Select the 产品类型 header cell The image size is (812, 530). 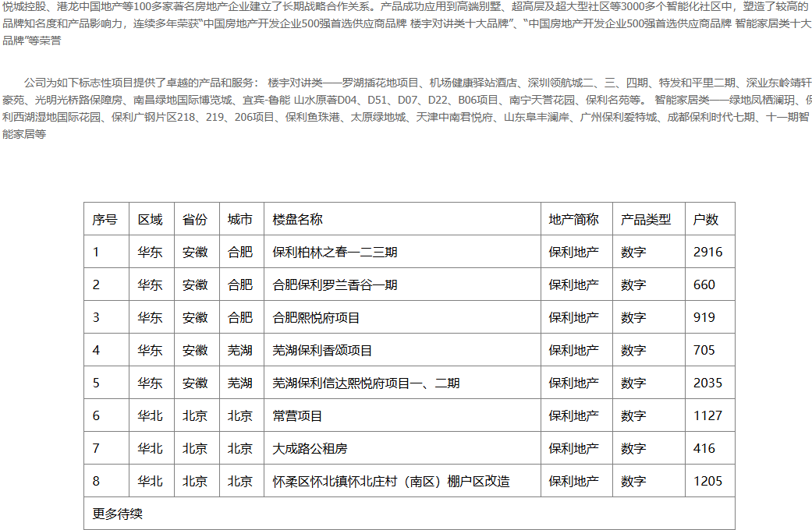point(646,220)
